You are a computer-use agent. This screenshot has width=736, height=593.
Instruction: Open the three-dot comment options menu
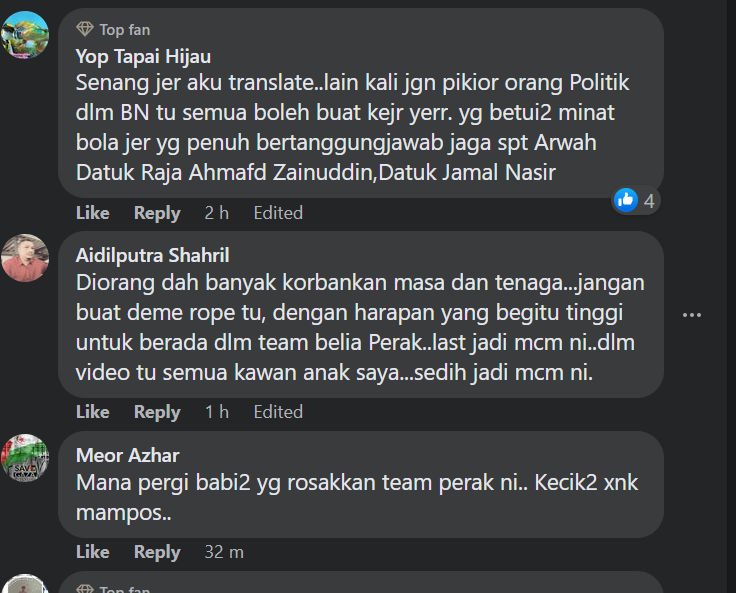tap(692, 315)
